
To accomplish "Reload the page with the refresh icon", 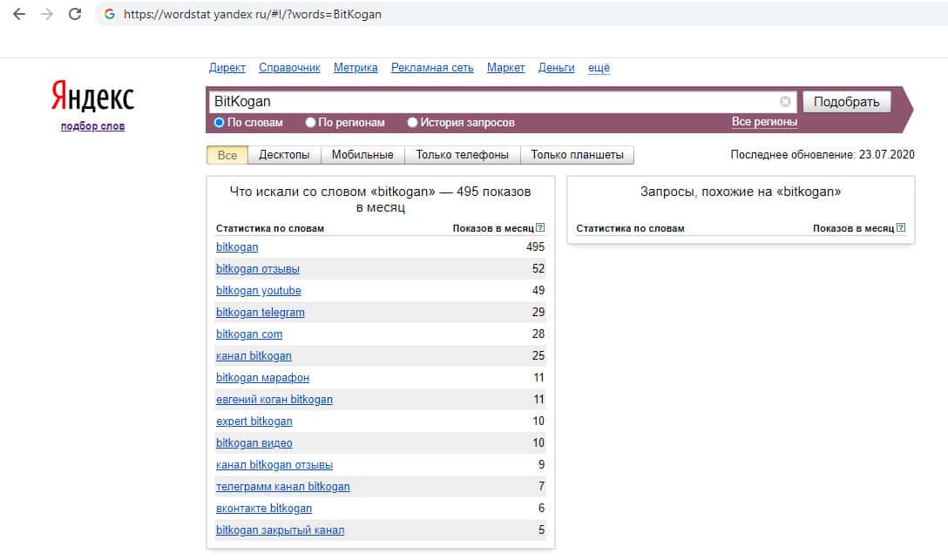I will point(75,14).
